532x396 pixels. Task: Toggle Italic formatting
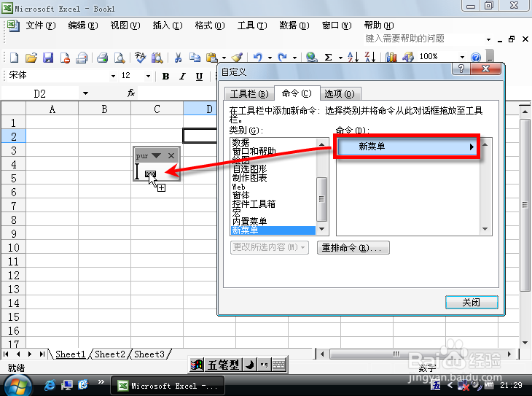pyautogui.click(x=182, y=77)
